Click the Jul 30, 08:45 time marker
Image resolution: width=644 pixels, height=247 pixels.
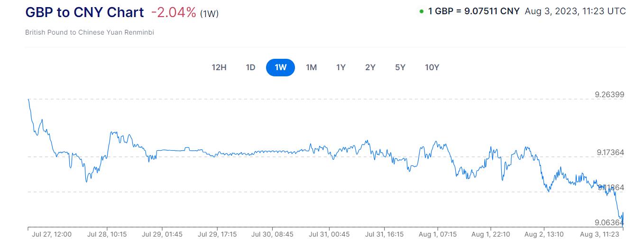[x=272, y=234]
